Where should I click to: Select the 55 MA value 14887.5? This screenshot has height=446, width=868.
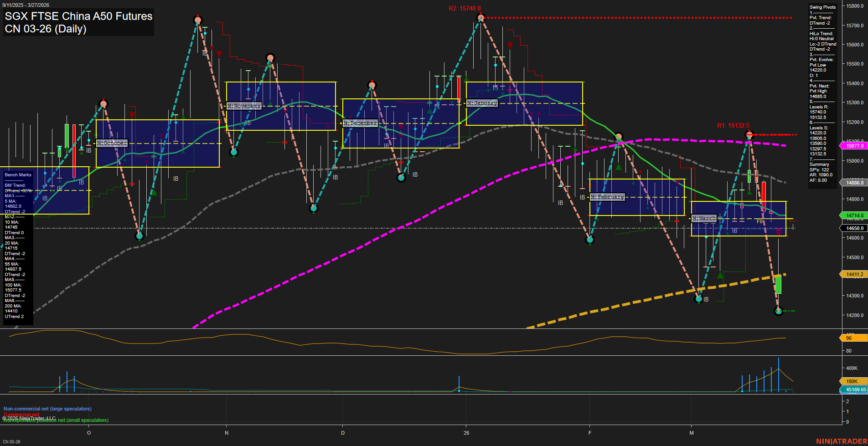click(13, 269)
